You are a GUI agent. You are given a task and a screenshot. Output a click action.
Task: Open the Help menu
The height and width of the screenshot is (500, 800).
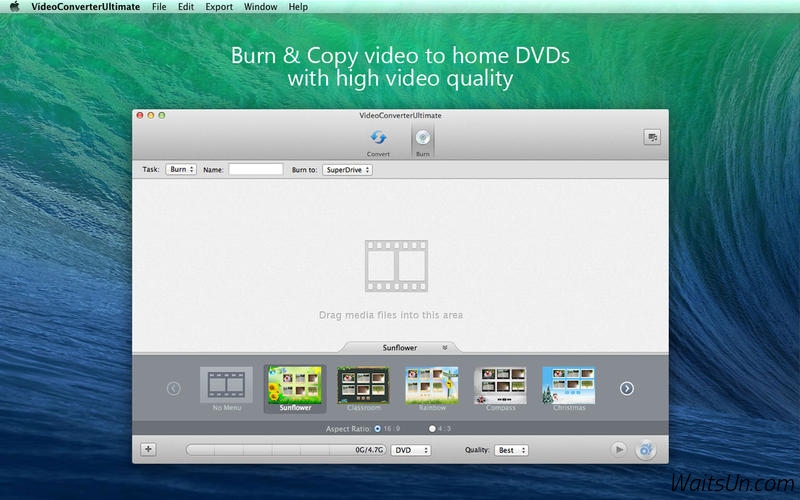click(x=298, y=7)
